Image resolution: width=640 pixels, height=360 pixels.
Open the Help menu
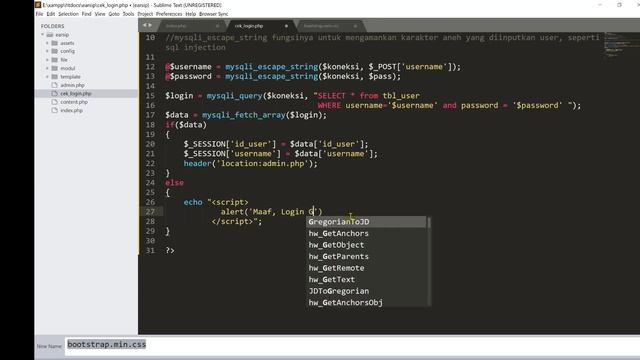point(191,14)
